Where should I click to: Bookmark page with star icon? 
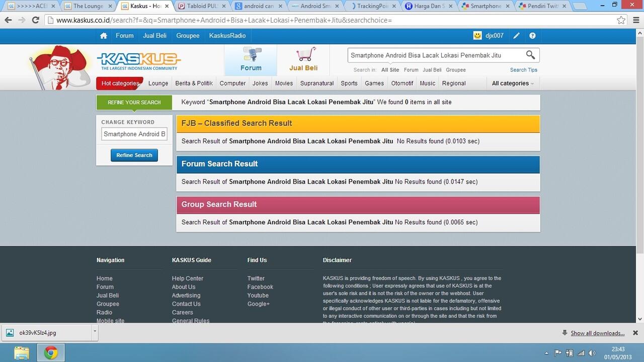[x=621, y=20]
